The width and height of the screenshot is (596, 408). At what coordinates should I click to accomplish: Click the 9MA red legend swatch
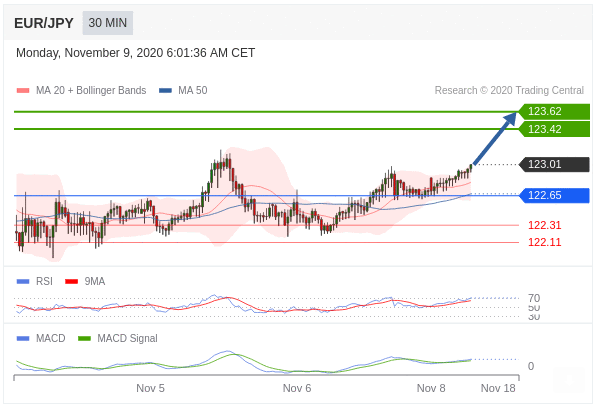[71, 282]
